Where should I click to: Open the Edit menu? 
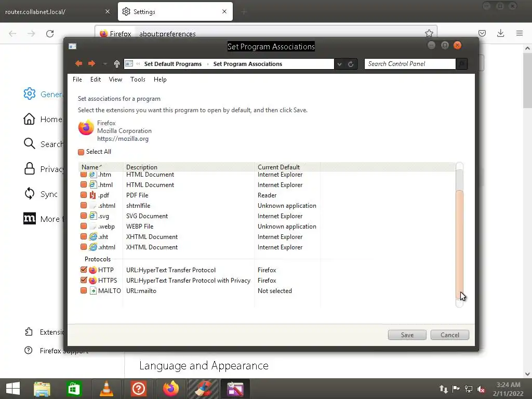(96, 79)
